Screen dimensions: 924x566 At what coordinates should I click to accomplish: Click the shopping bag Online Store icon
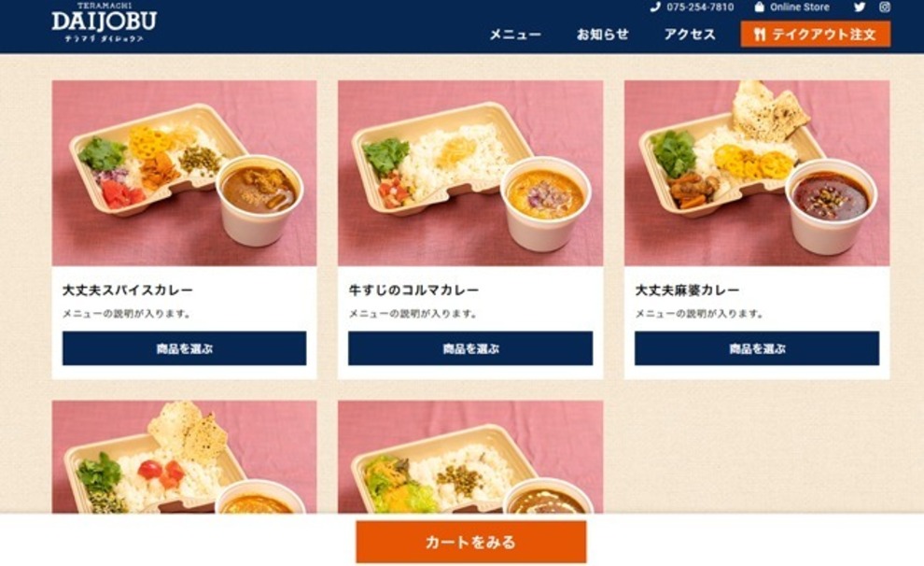(759, 7)
